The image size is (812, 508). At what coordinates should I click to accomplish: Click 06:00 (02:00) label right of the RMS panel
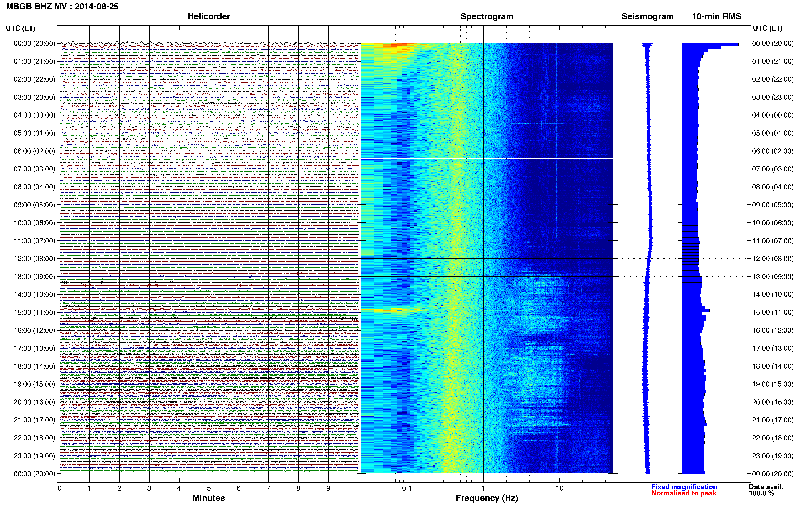click(773, 151)
